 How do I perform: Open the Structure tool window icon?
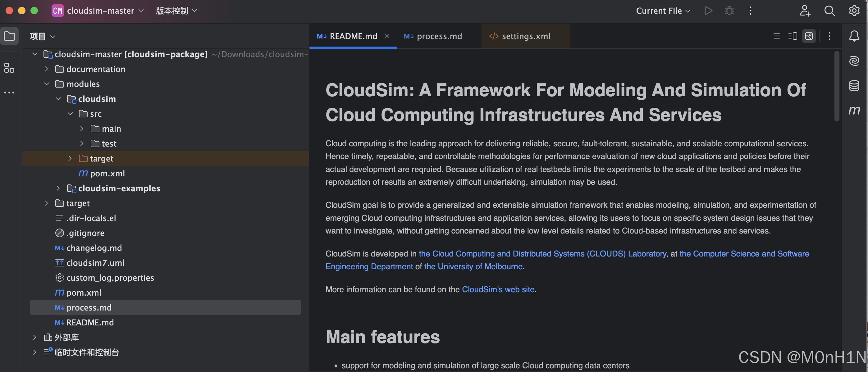9,68
